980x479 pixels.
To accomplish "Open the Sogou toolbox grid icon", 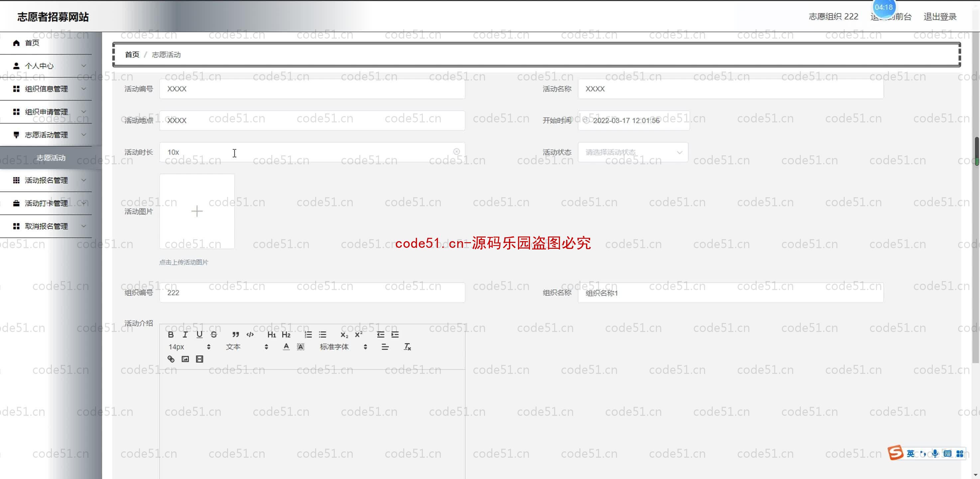I will tap(959, 453).
